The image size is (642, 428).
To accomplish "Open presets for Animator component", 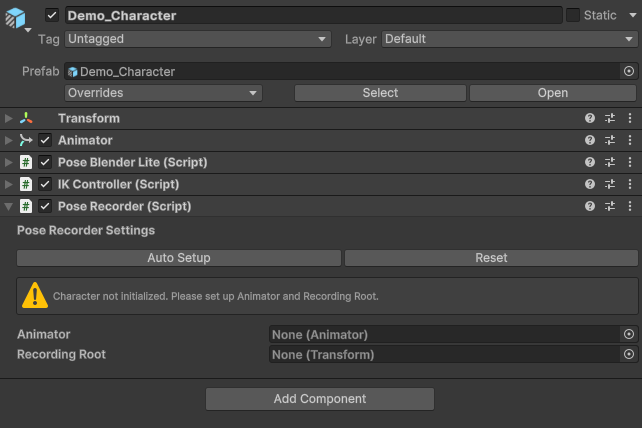I will (610, 140).
